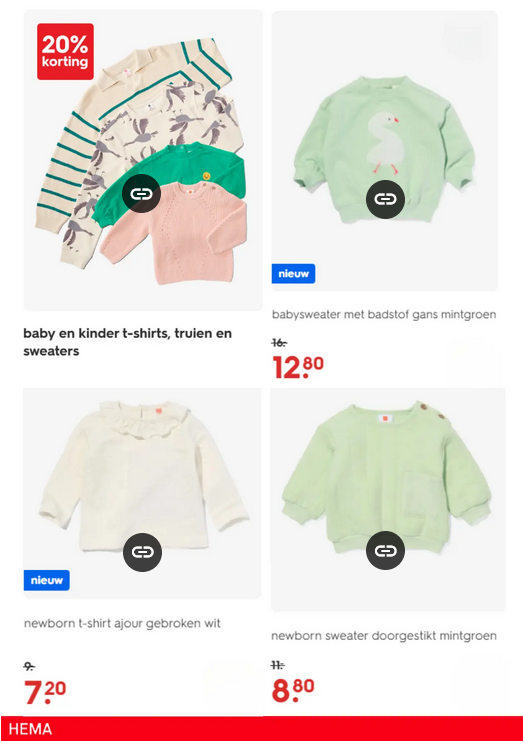Select the 7.20 price of ajour t-shirt

pos(45,692)
